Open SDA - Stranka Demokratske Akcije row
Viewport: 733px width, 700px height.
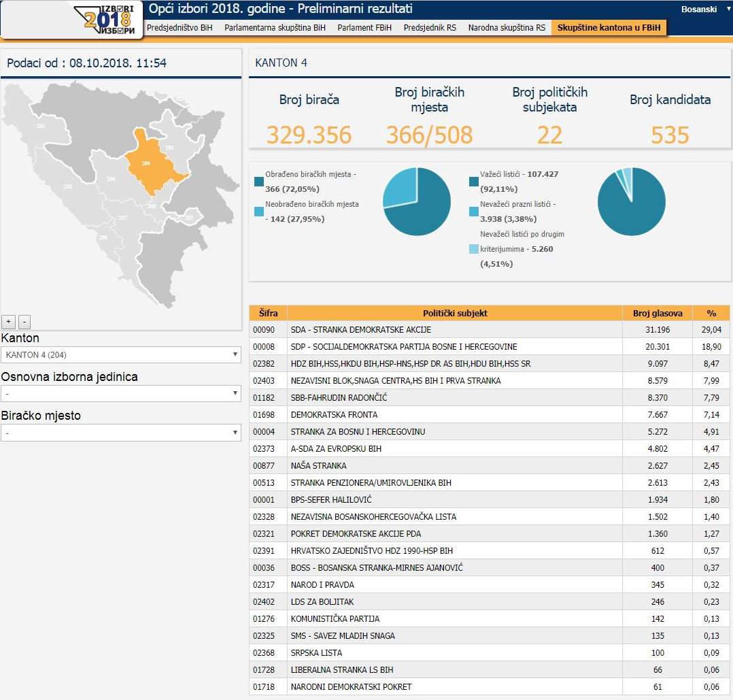(361, 330)
